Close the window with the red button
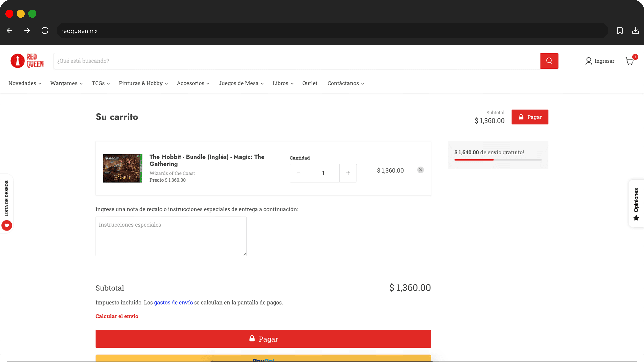This screenshot has width=644, height=362. click(x=9, y=14)
